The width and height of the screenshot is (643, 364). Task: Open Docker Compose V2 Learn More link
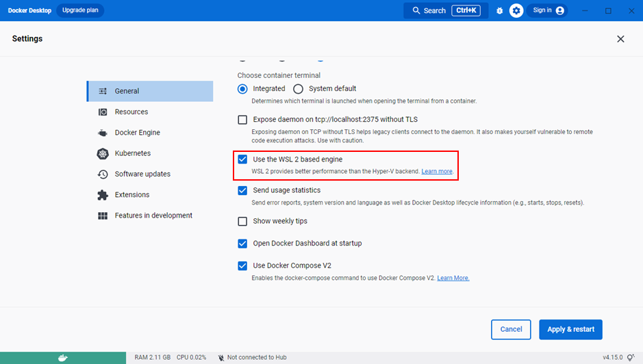coord(453,278)
